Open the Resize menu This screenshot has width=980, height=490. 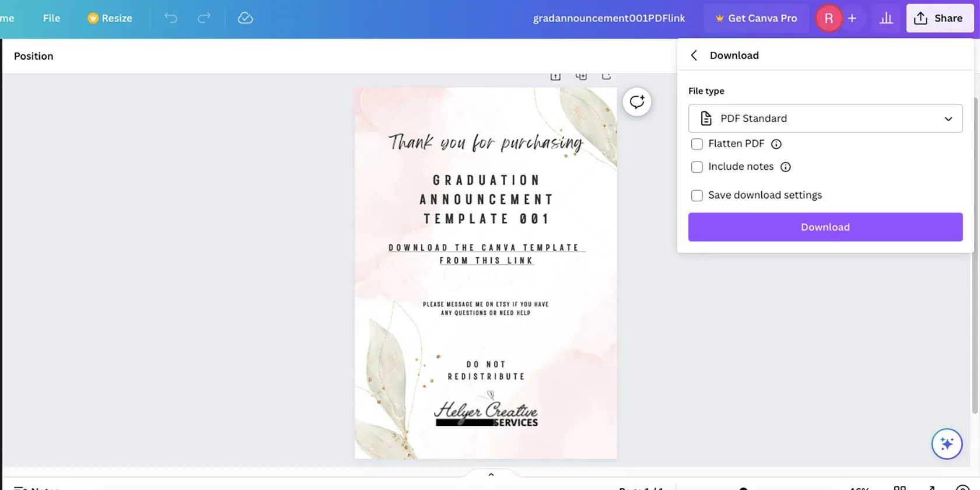coord(110,18)
